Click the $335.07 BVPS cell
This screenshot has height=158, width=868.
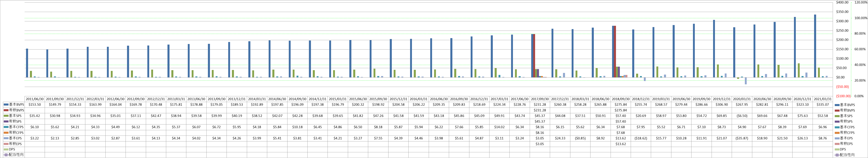[x=823, y=105]
